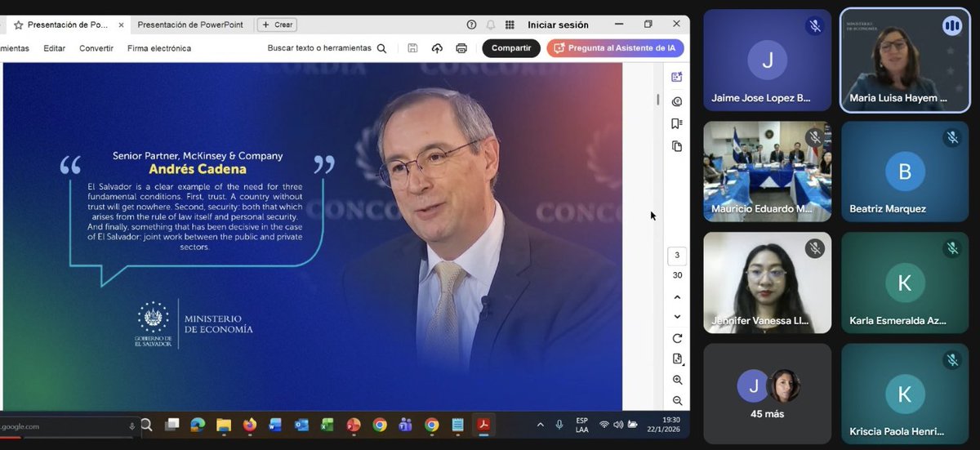Open the page thumbnails panel icon
980x450 pixels.
(x=676, y=146)
